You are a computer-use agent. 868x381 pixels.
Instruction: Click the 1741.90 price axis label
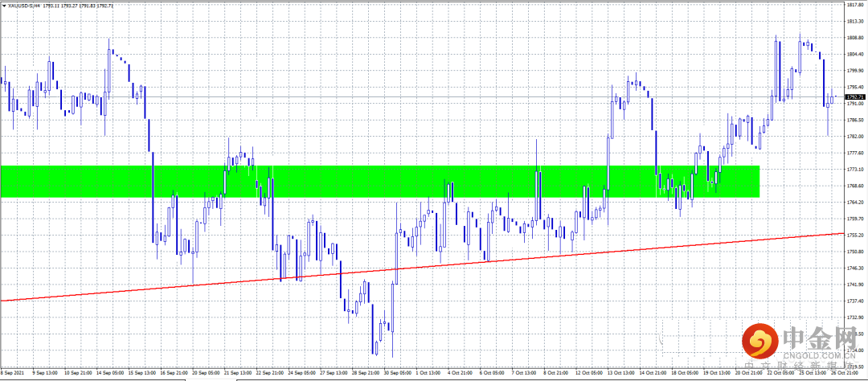(x=856, y=284)
